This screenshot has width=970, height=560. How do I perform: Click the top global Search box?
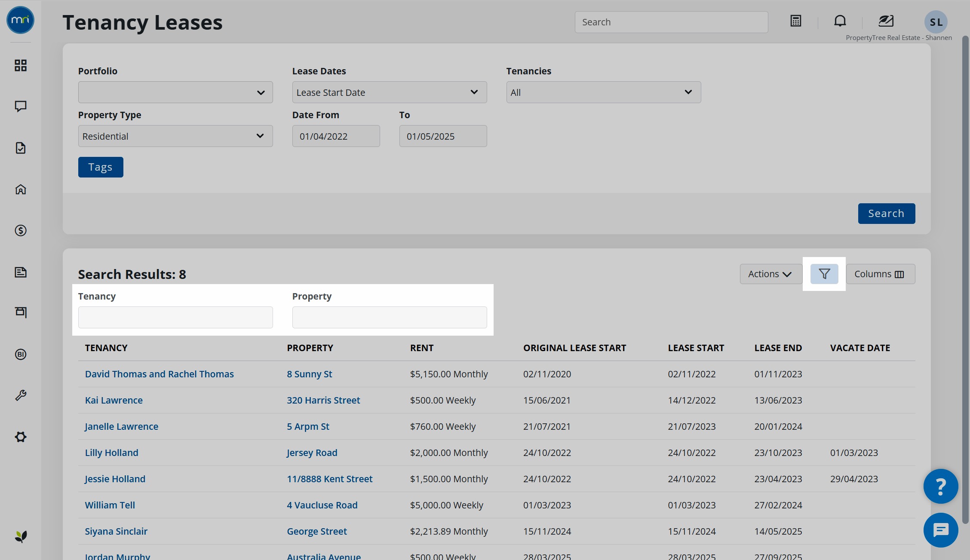tap(672, 22)
